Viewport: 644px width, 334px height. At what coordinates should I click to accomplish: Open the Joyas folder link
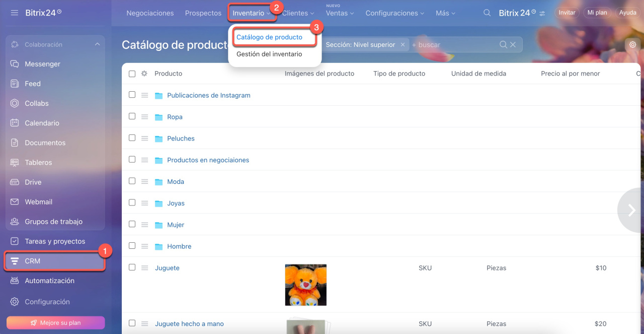[x=176, y=204]
